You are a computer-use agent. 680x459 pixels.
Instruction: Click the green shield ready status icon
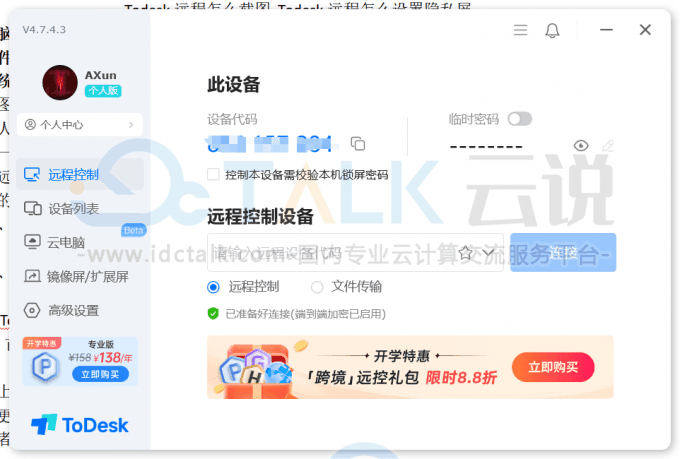click(213, 313)
